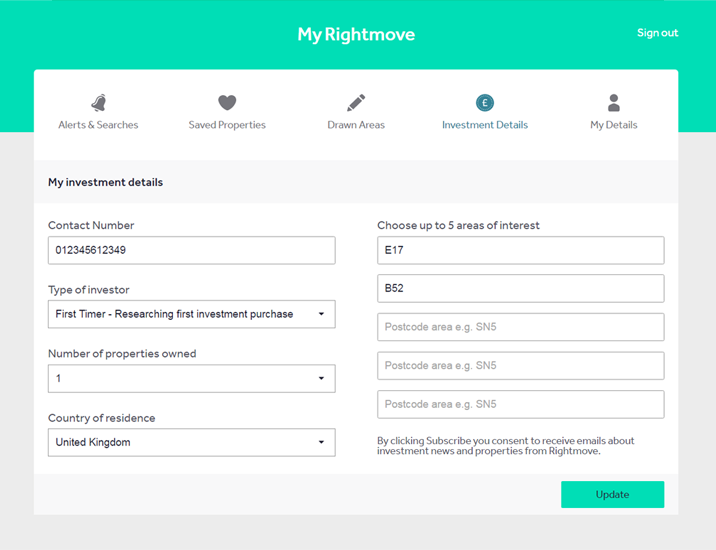
Task: Click the My Rightmove header title
Action: (356, 35)
